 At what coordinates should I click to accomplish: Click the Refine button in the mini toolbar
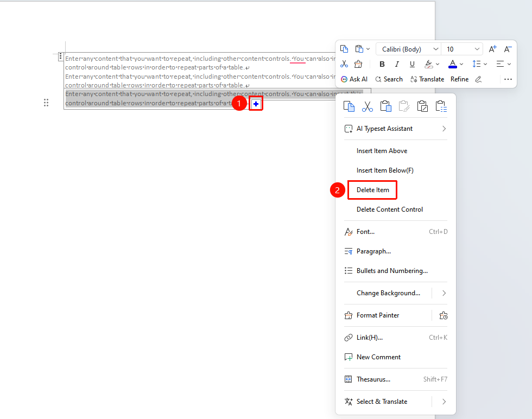pyautogui.click(x=459, y=79)
